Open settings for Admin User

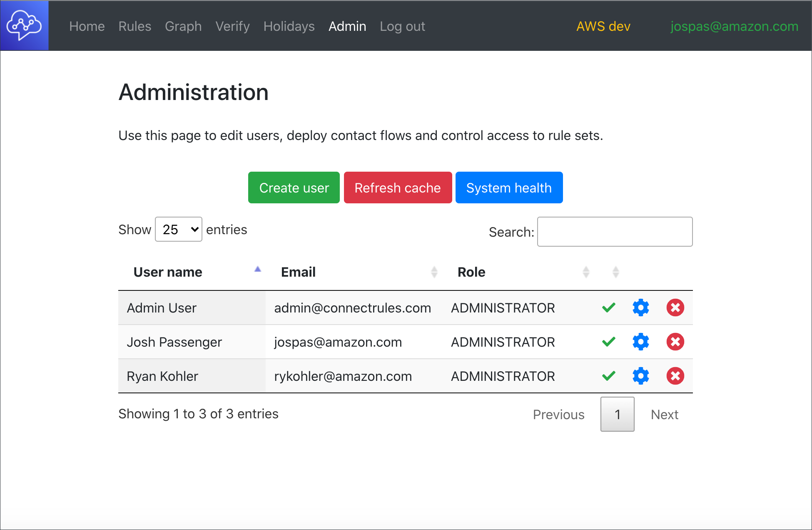coord(641,308)
